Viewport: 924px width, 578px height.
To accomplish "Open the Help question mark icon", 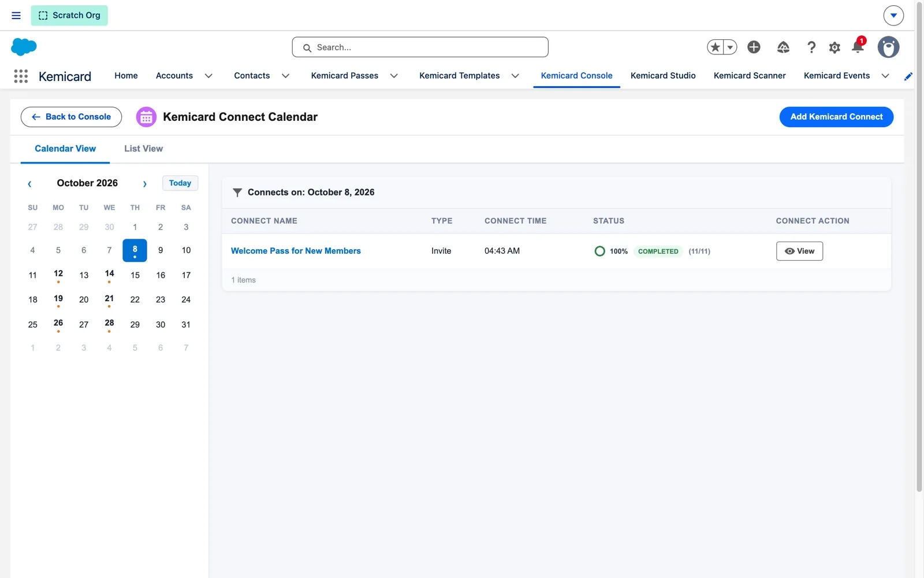I will pos(811,47).
